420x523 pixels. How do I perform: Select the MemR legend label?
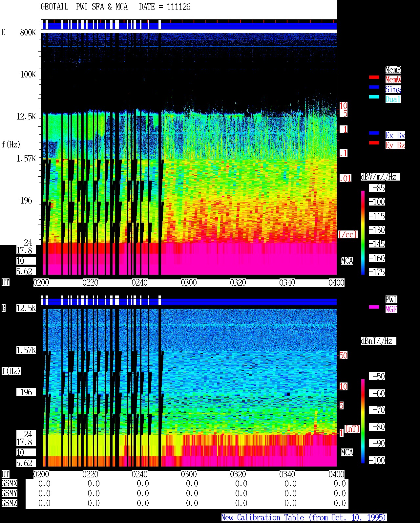pos(393,70)
